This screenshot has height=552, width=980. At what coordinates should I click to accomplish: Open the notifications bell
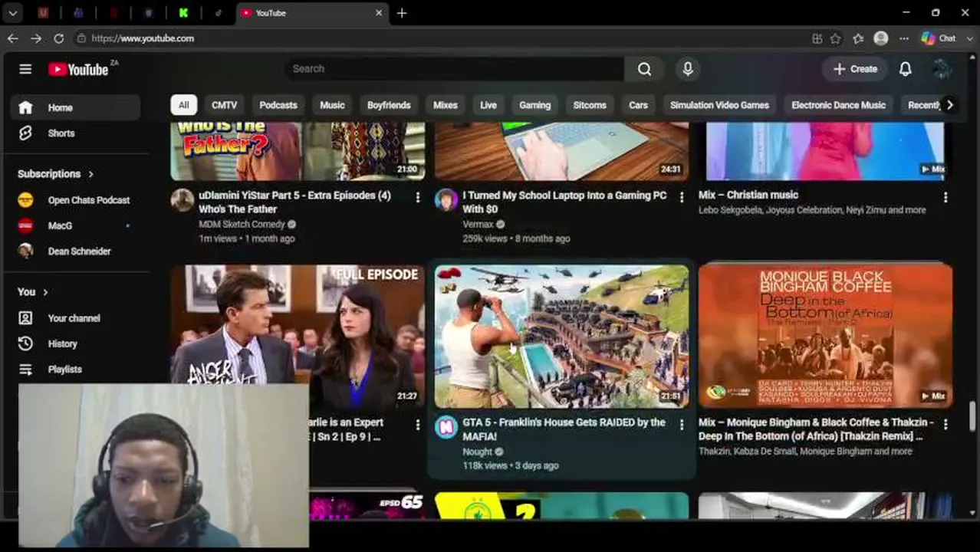click(905, 69)
